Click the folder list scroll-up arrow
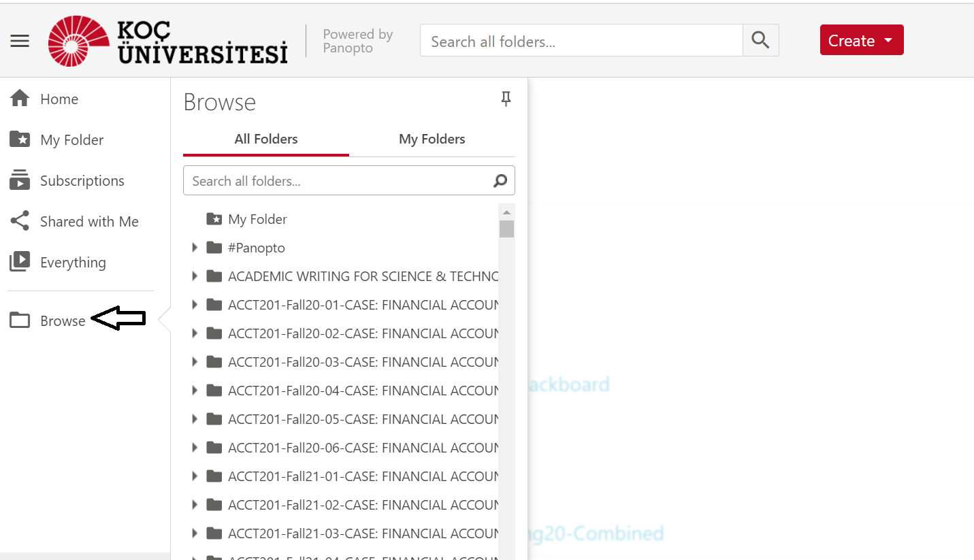 [x=506, y=212]
